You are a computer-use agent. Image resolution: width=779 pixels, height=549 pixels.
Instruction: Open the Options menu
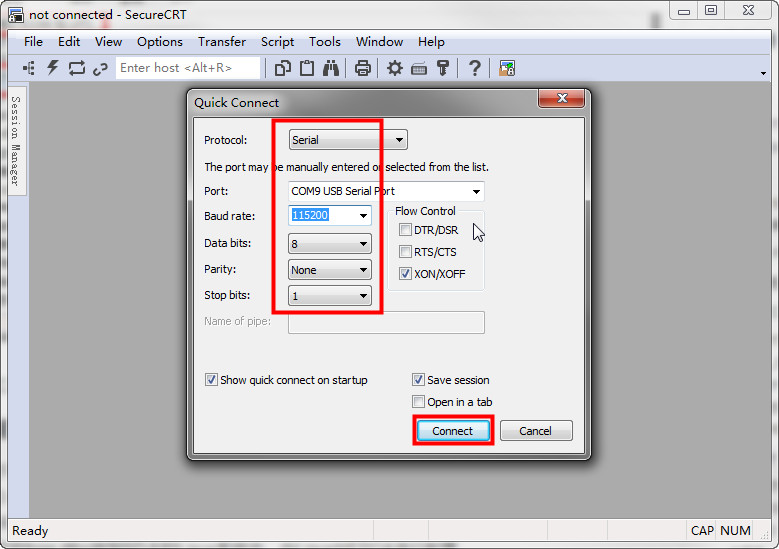click(159, 42)
